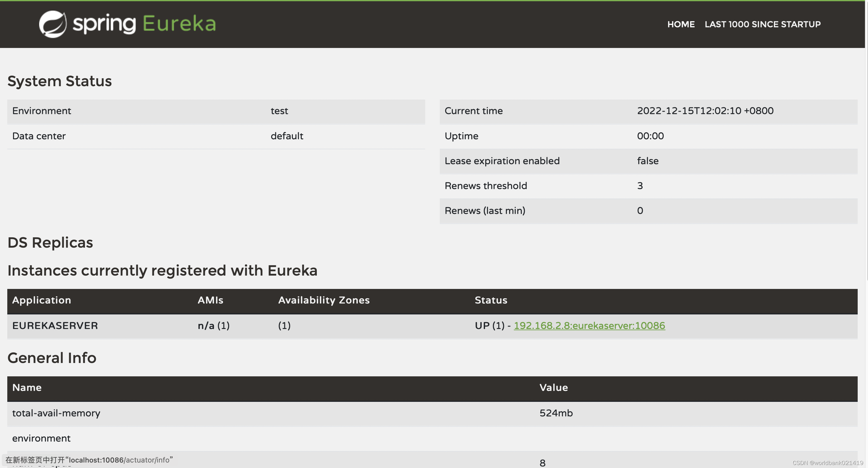Click the spring Eureka brand text

(x=144, y=24)
